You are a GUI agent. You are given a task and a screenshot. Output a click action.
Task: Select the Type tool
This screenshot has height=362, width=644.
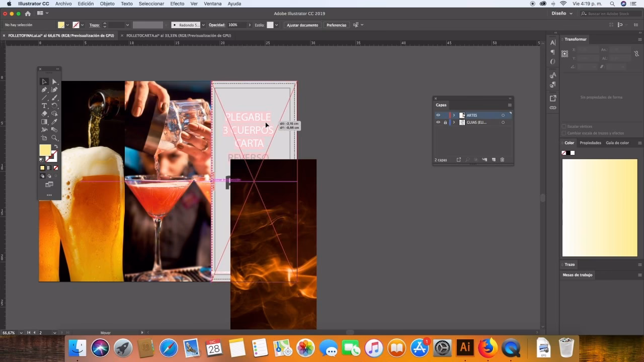pyautogui.click(x=44, y=106)
